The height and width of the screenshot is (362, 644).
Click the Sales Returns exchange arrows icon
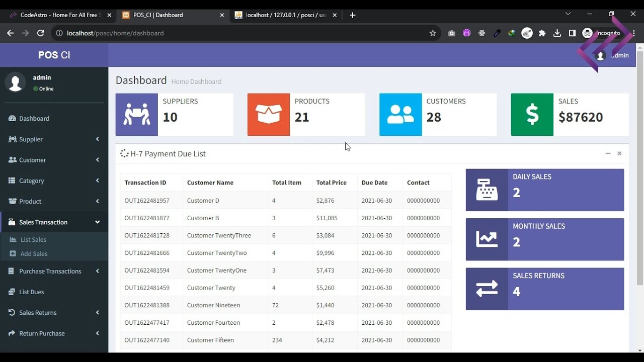pyautogui.click(x=487, y=289)
